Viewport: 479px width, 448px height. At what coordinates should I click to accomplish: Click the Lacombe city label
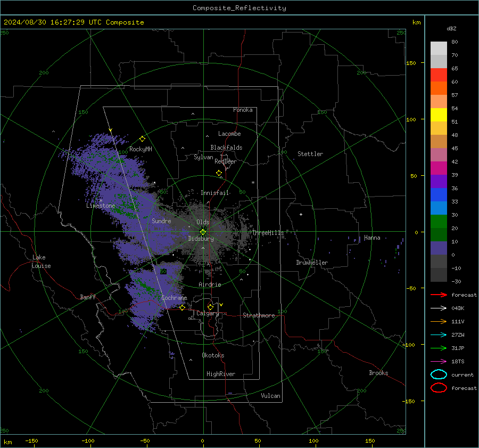(x=229, y=134)
